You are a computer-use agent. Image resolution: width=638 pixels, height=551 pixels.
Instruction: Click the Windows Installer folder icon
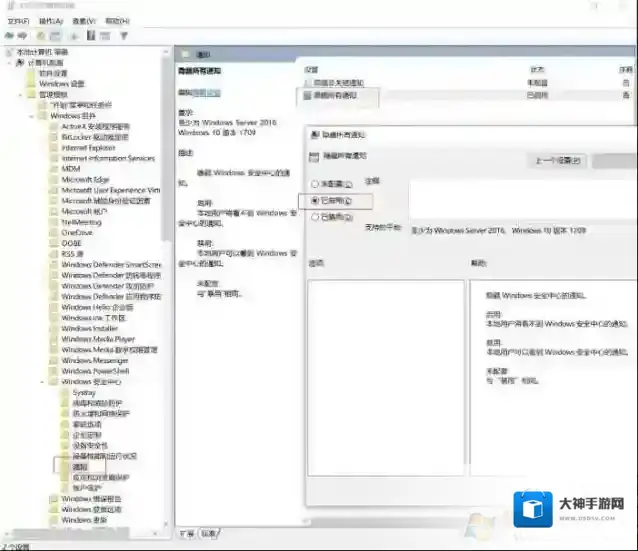pyautogui.click(x=54, y=328)
